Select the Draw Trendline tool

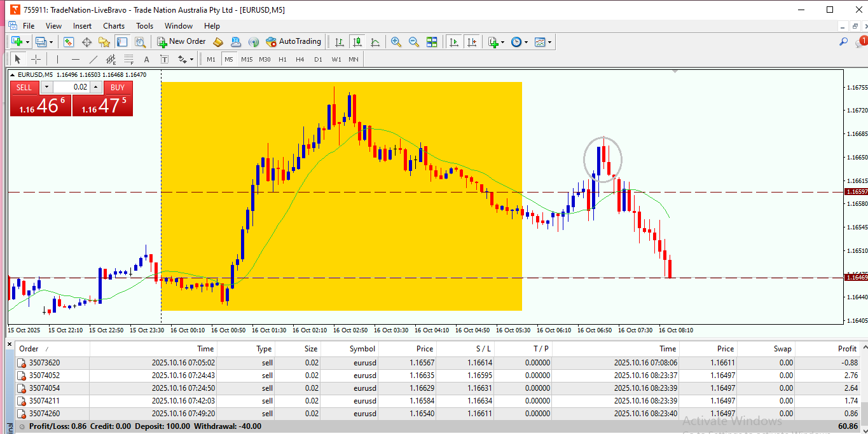[x=93, y=59]
